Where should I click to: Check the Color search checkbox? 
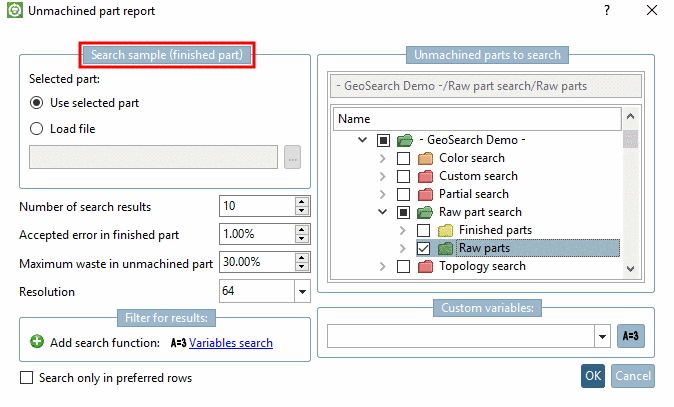(403, 158)
